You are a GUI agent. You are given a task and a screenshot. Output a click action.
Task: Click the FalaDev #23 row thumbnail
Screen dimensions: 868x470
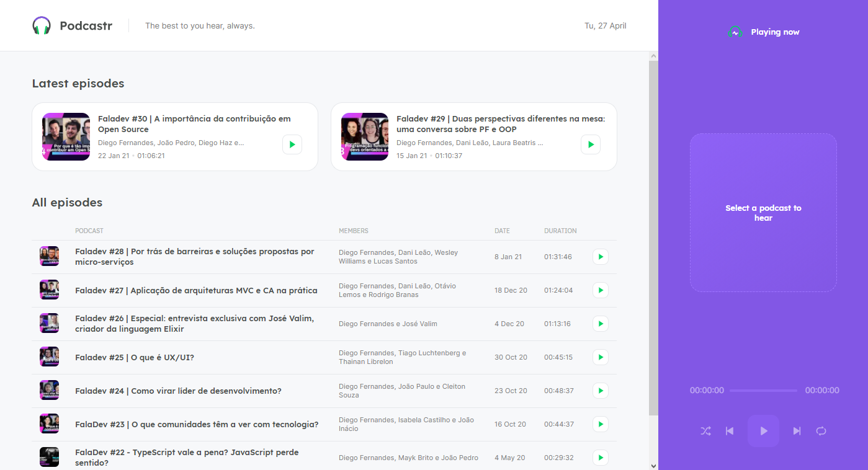pos(49,424)
